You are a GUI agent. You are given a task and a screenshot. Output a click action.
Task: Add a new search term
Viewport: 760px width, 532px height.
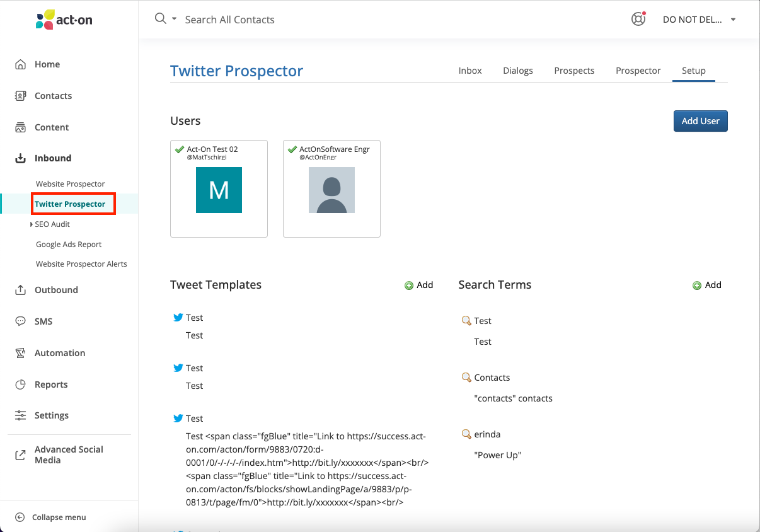(713, 285)
